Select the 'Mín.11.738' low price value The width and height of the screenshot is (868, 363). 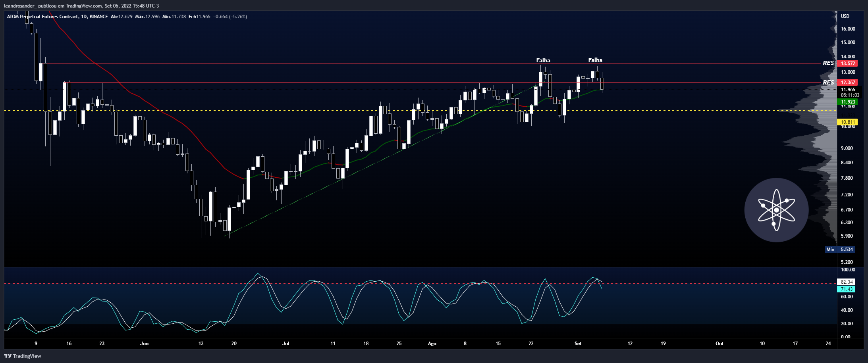coord(174,17)
